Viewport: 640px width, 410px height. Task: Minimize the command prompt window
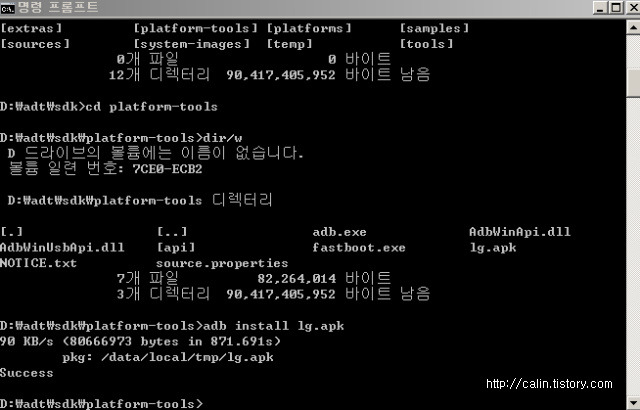pos(600,8)
